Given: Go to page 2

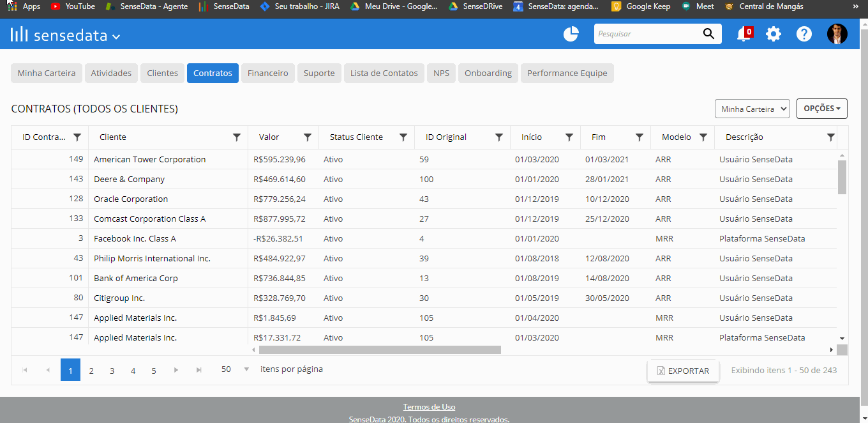Looking at the screenshot, I should point(91,370).
